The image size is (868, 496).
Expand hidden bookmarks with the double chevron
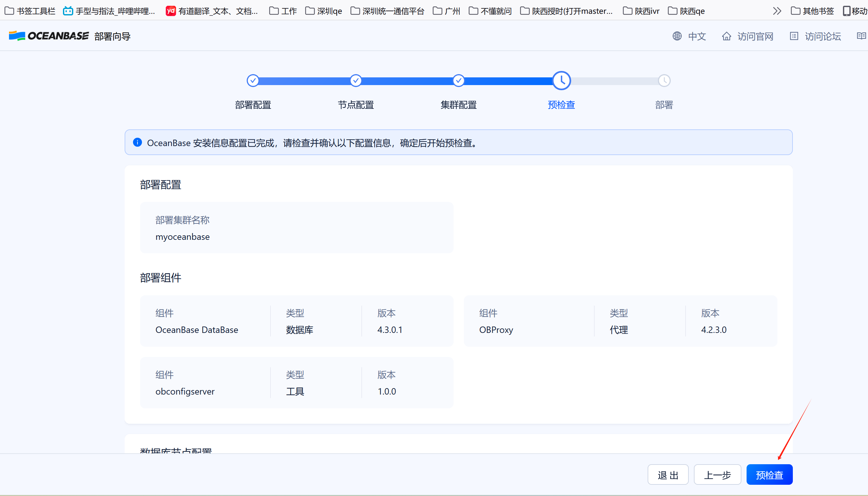pos(777,11)
